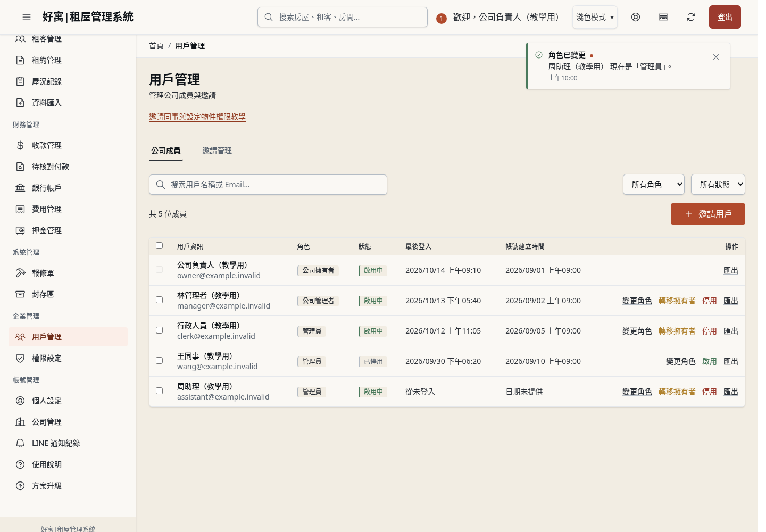Open the 淺色模式 theme dropdown
The image size is (766, 532).
[x=595, y=17]
